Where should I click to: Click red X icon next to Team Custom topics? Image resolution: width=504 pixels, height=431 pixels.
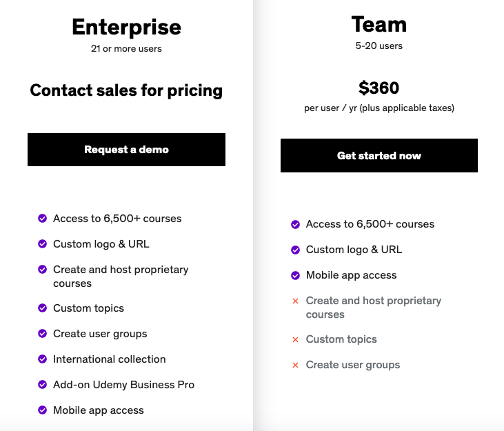[x=295, y=340]
